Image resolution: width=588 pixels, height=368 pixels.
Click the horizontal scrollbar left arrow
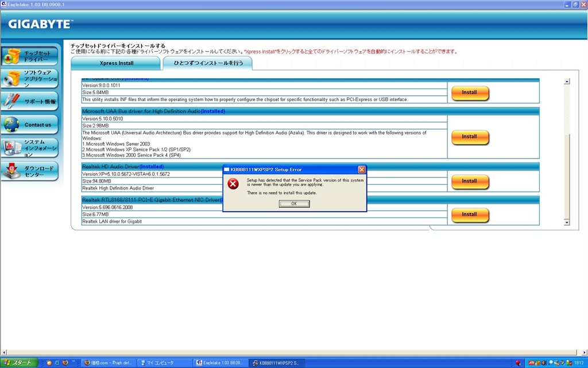point(4,352)
